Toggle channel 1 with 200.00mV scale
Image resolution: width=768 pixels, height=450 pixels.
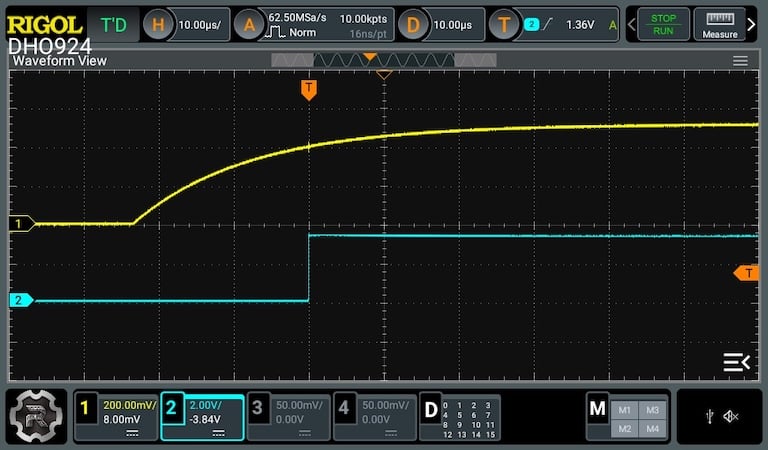point(116,418)
